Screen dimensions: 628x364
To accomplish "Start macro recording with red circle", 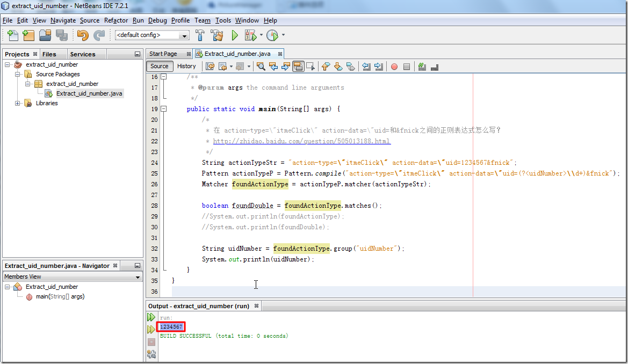I will click(394, 67).
